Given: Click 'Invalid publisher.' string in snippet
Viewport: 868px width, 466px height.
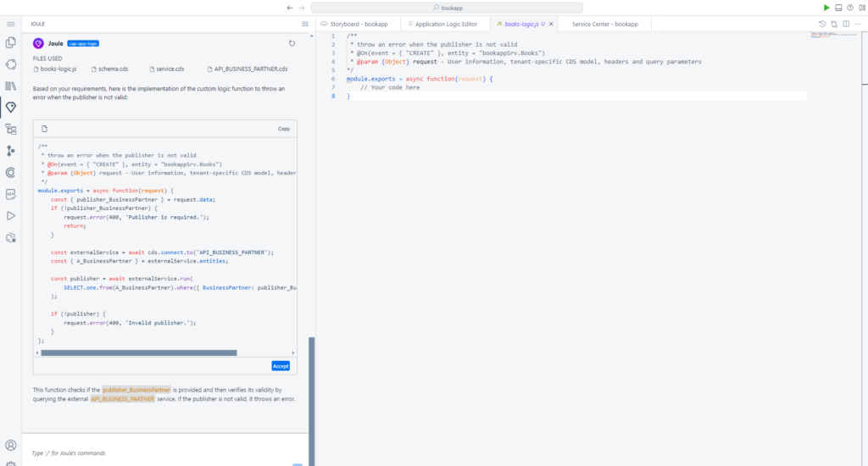Looking at the screenshot, I should pos(159,323).
